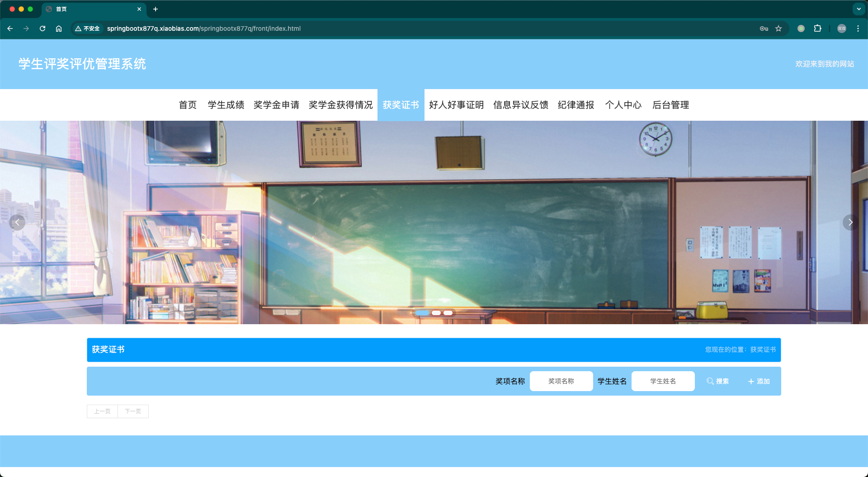Select the browser address bar URL
The height and width of the screenshot is (477, 868).
pos(204,28)
